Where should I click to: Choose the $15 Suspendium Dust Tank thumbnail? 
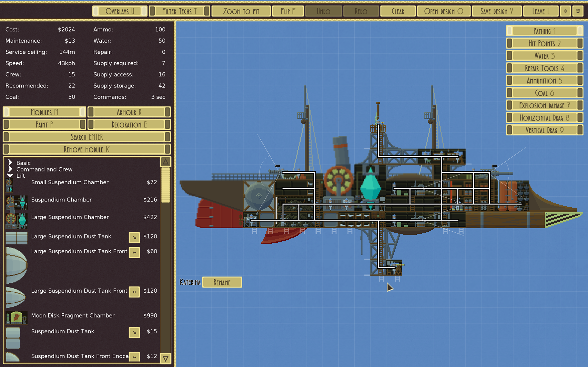tap(13, 338)
